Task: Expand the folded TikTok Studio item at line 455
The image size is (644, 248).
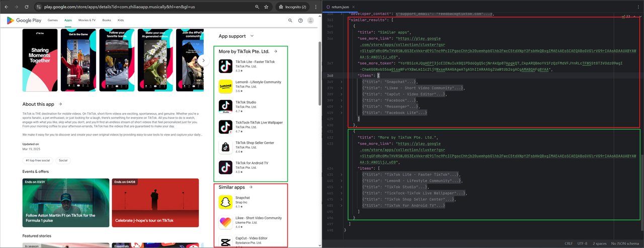Action: [x=341, y=187]
